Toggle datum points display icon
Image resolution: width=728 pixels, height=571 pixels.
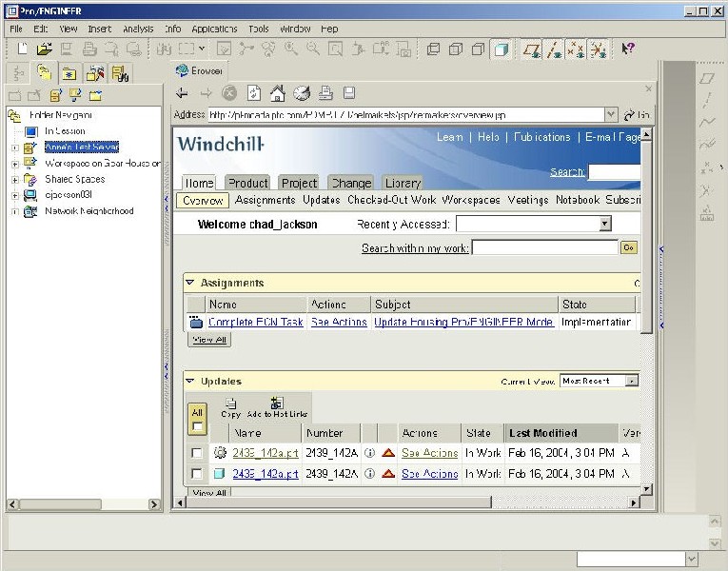pyautogui.click(x=576, y=49)
